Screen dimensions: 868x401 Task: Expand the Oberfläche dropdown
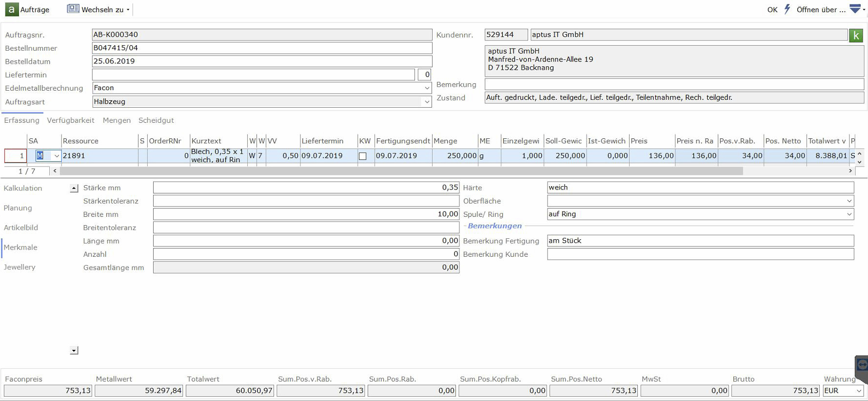tap(849, 201)
